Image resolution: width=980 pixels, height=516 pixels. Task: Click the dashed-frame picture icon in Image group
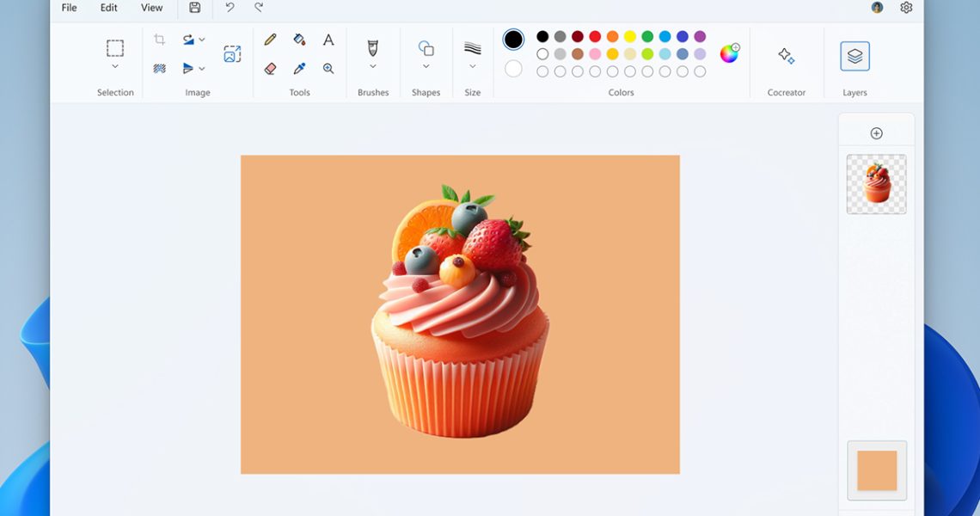232,54
